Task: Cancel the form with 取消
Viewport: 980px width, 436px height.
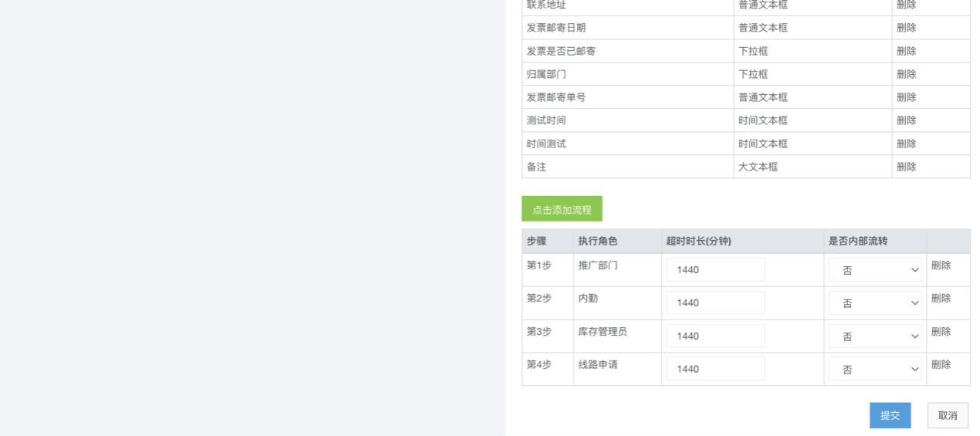Action: pyautogui.click(x=948, y=415)
